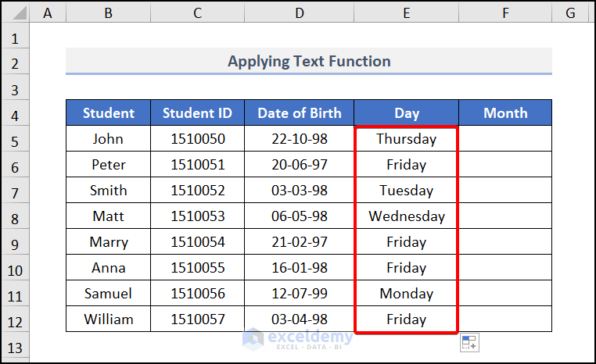Screen dimensions: 596x364
Task: Click the Month header cell
Action: tap(505, 113)
